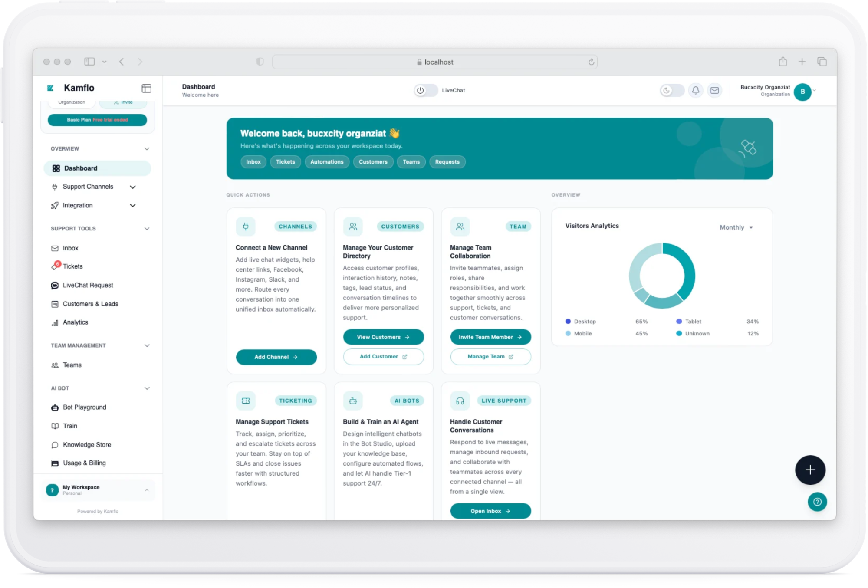Click the plug icon on Channels card
The width and height of the screenshot is (868, 588).
246,226
